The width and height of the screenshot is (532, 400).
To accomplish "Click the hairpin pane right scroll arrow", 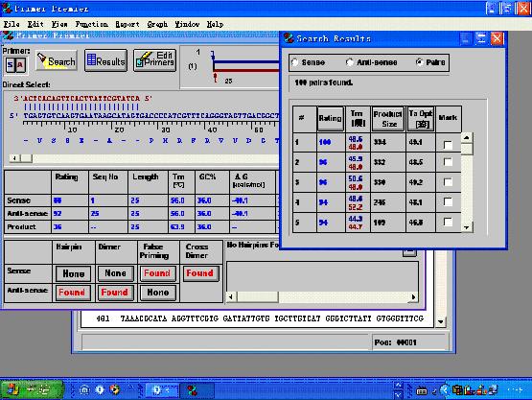I will (413, 297).
